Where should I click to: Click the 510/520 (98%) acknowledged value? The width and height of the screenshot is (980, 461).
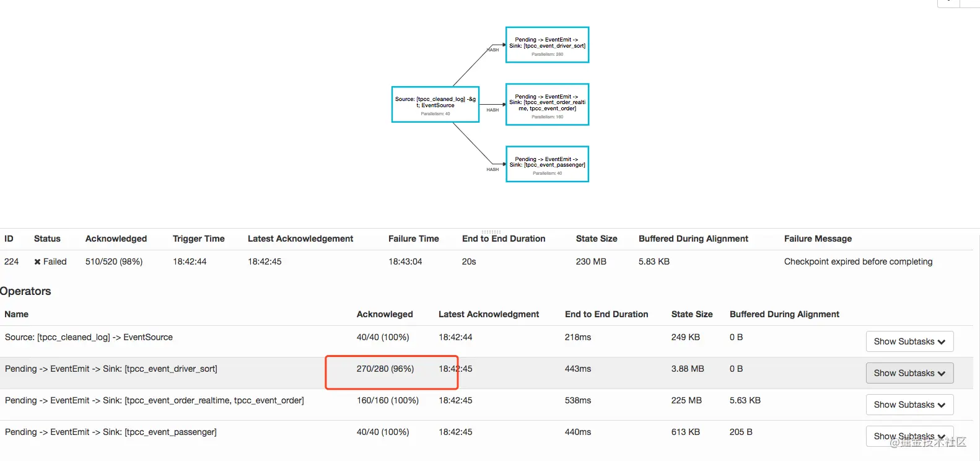coord(114,261)
